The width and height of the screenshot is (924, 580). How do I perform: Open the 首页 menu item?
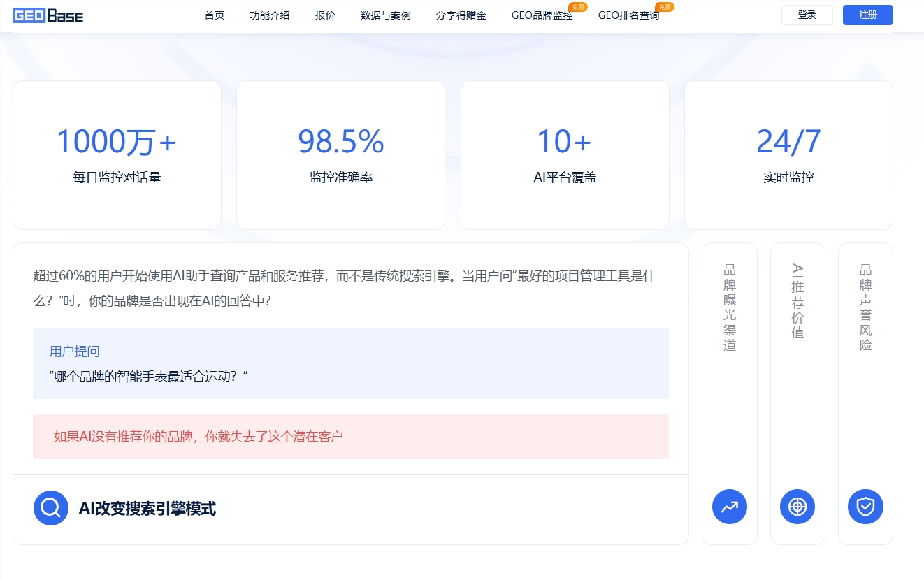point(214,15)
